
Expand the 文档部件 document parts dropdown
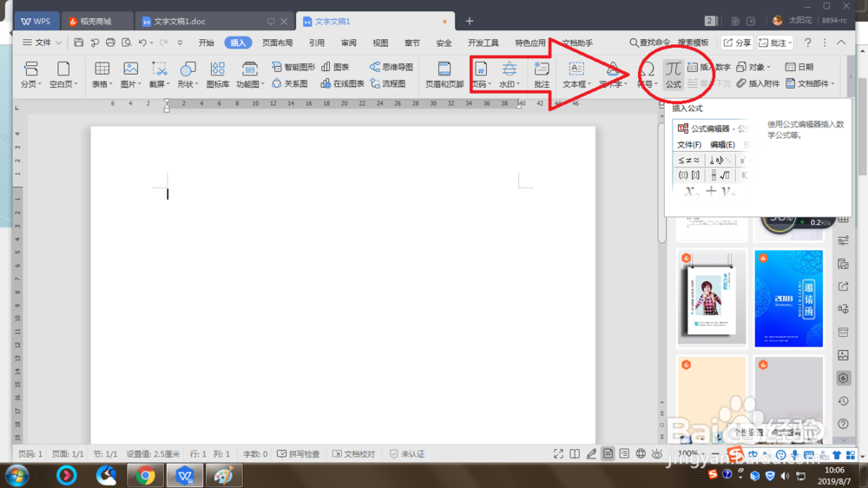tap(832, 83)
